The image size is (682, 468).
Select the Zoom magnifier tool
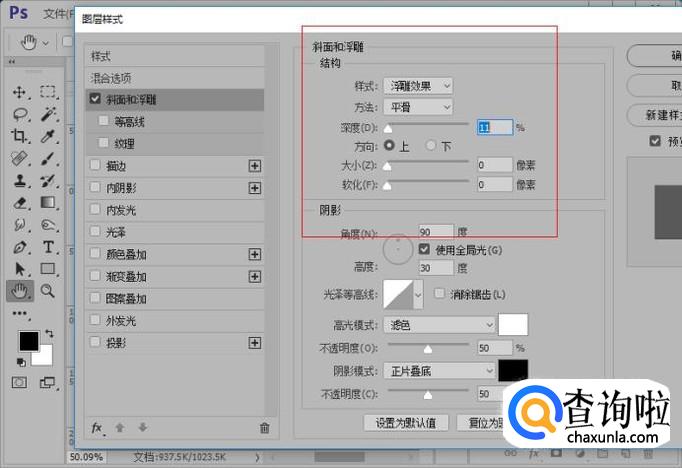[47, 291]
